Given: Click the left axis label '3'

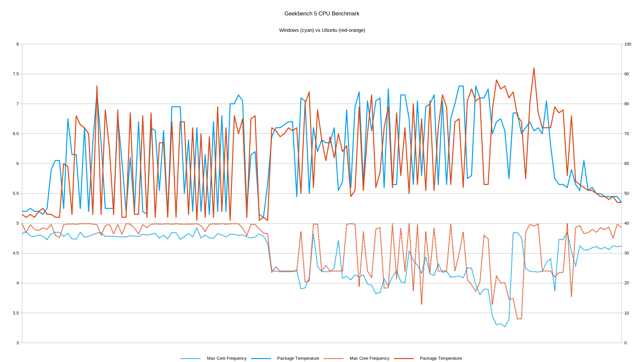Looking at the screenshot, I should click(x=18, y=343).
